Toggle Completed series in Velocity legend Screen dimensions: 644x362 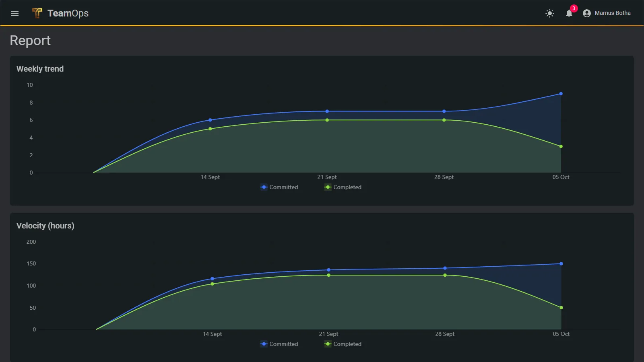click(343, 344)
